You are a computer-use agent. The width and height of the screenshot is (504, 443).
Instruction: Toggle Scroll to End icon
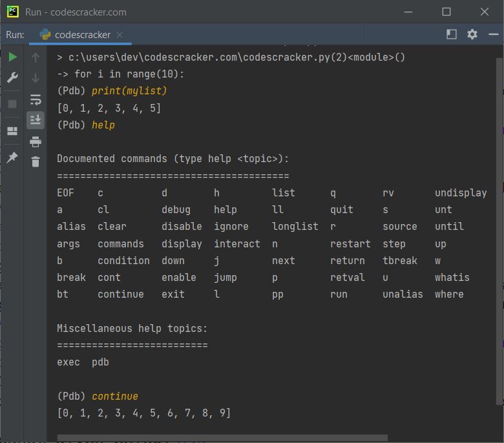click(x=36, y=120)
